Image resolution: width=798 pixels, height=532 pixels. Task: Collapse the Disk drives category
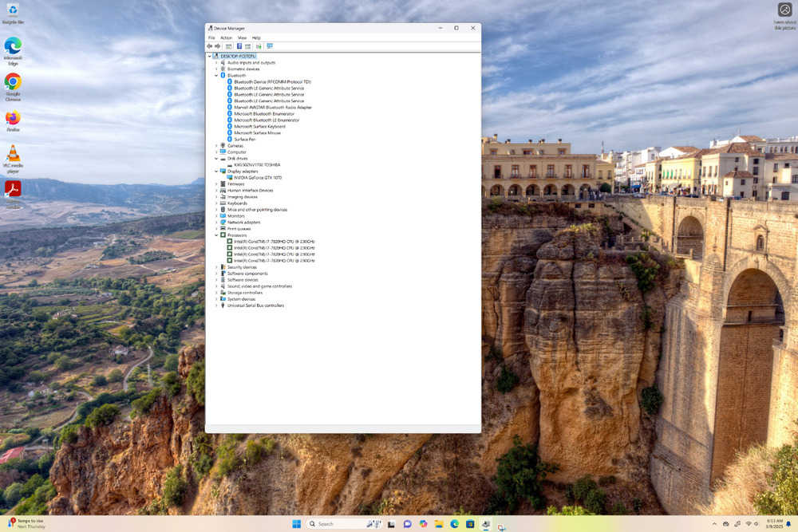(216, 158)
